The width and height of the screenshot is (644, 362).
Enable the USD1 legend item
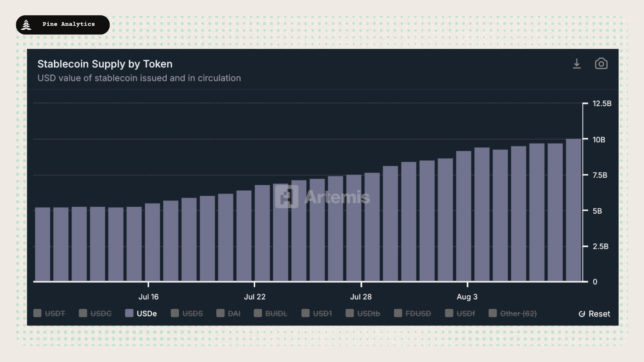pos(317,313)
